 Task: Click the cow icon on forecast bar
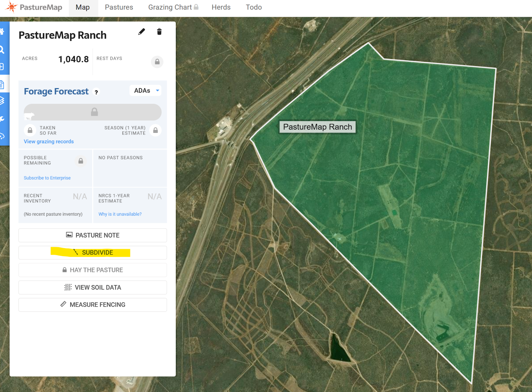[29, 116]
